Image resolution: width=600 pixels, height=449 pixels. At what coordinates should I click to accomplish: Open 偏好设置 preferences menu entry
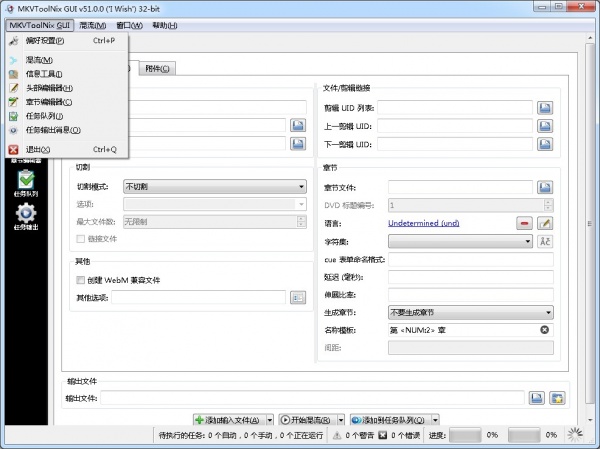[x=67, y=41]
